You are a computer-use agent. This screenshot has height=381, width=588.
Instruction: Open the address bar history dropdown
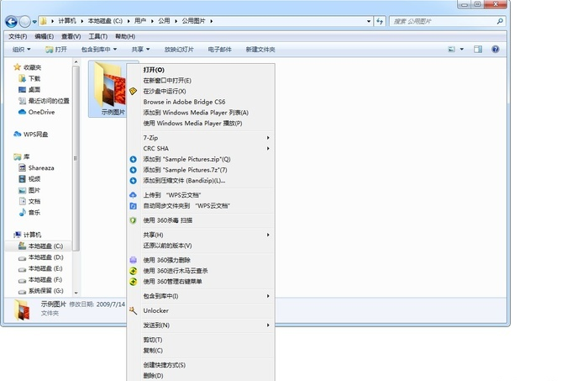click(369, 21)
